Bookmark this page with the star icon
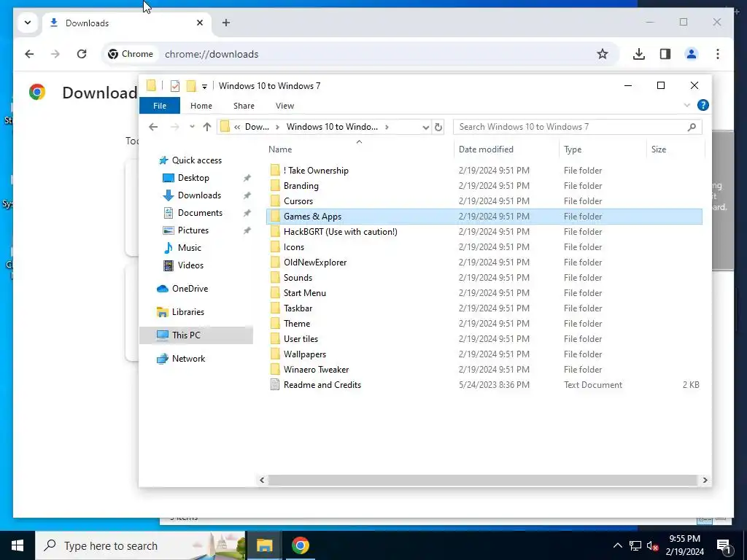This screenshot has width=747, height=560. click(x=602, y=54)
